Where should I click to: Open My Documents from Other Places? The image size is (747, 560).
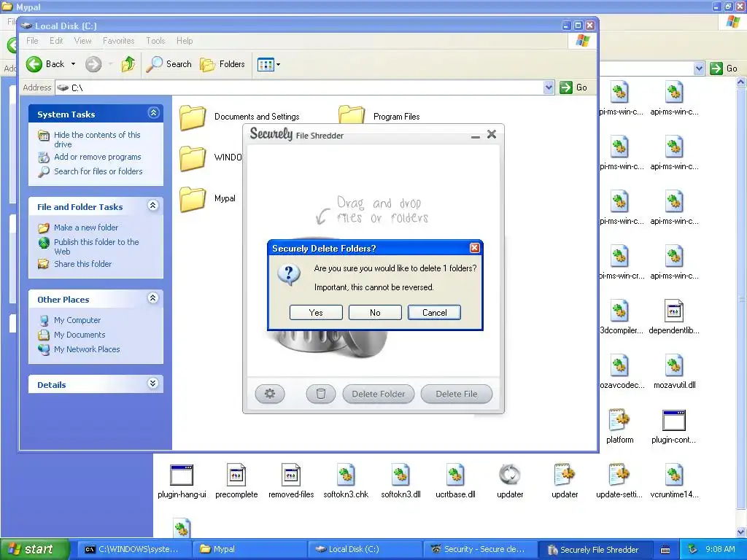pos(80,335)
